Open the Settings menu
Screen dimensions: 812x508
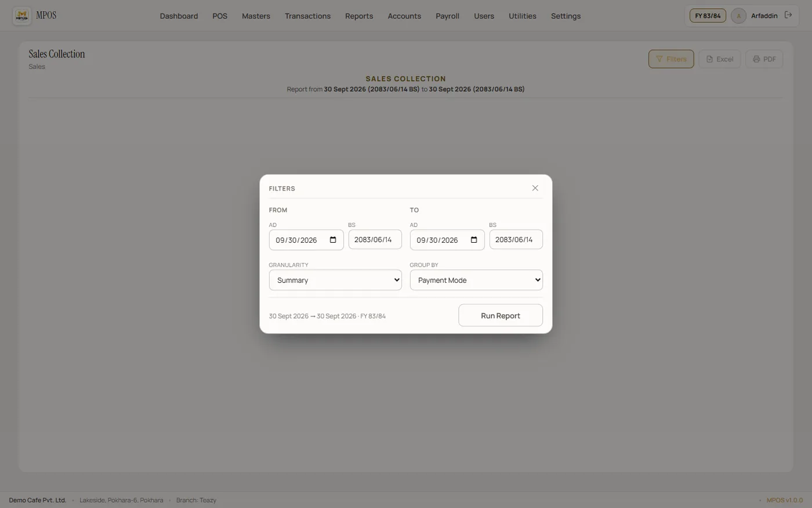[565, 16]
